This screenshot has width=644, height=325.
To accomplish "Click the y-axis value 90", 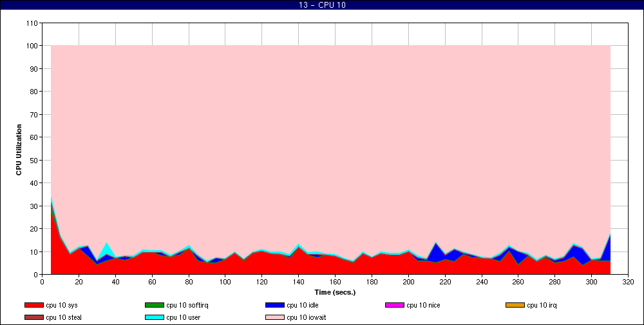I will pyautogui.click(x=35, y=69).
